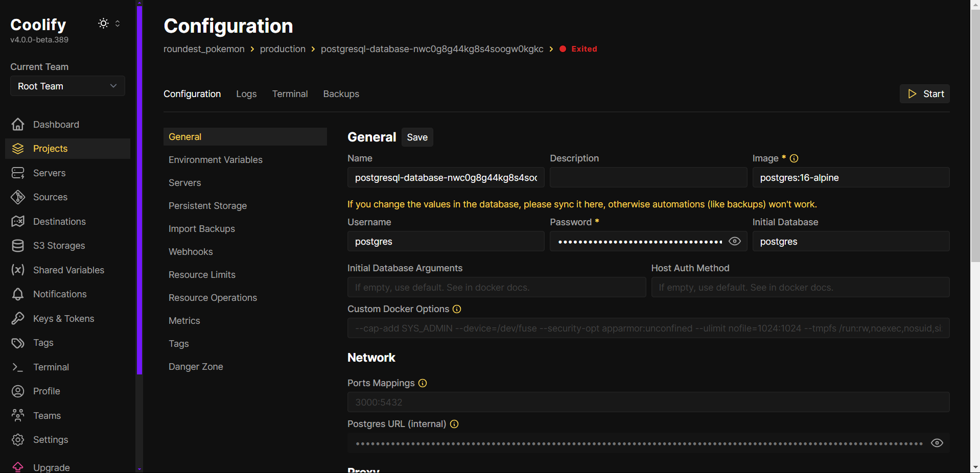Open Resource Limits section

pos(245,275)
